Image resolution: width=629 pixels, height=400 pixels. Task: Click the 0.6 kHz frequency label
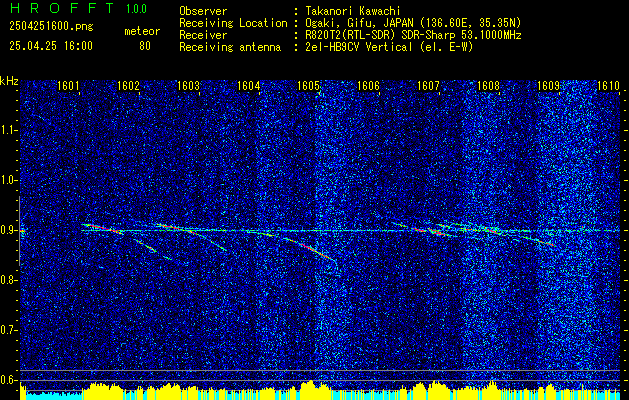click(9, 380)
